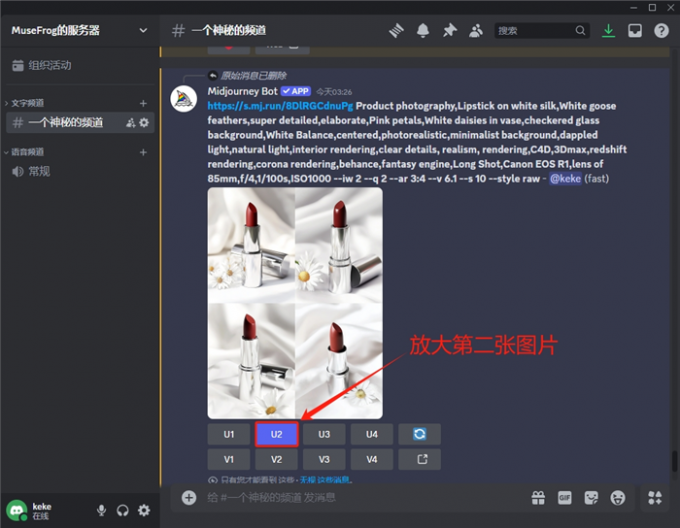Screen dimensions: 680x528
Task: Click the channel title 一个神秘的频道 in header
Action: point(229,30)
